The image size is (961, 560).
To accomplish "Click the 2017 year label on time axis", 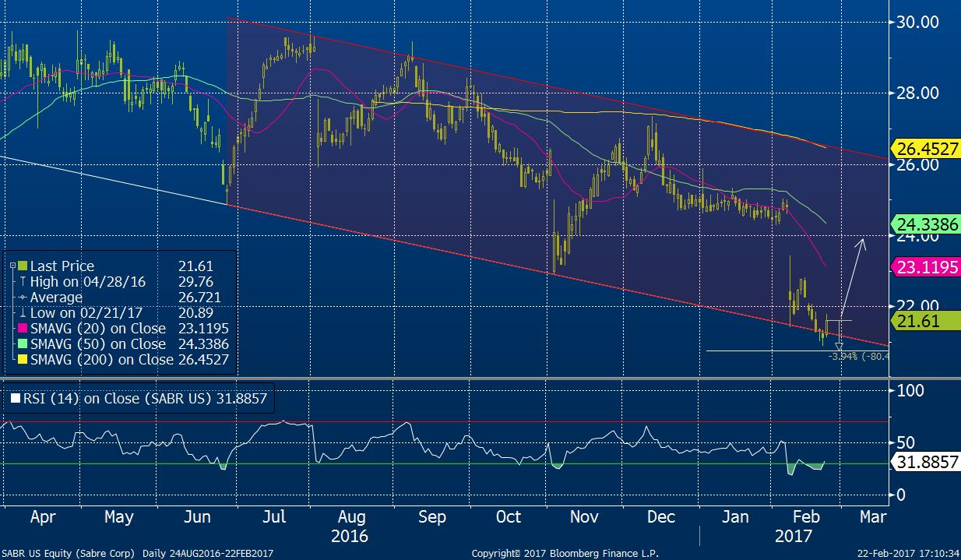I will 792,537.
